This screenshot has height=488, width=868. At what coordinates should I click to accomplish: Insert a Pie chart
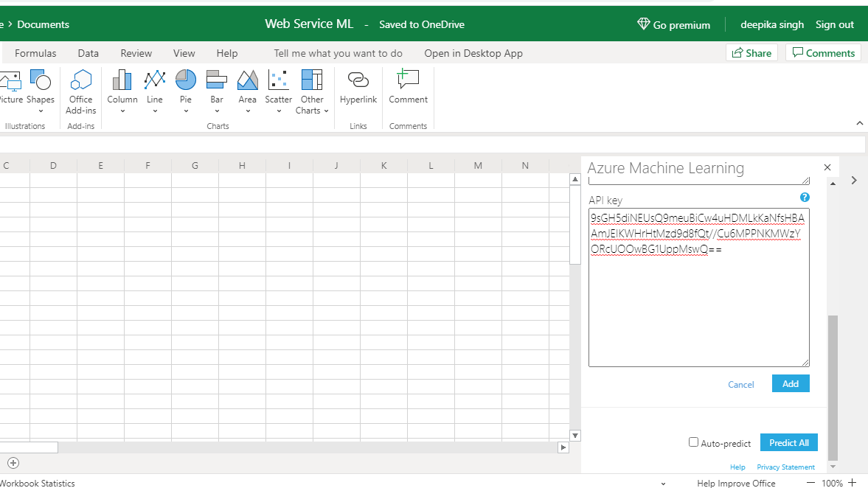(x=185, y=91)
